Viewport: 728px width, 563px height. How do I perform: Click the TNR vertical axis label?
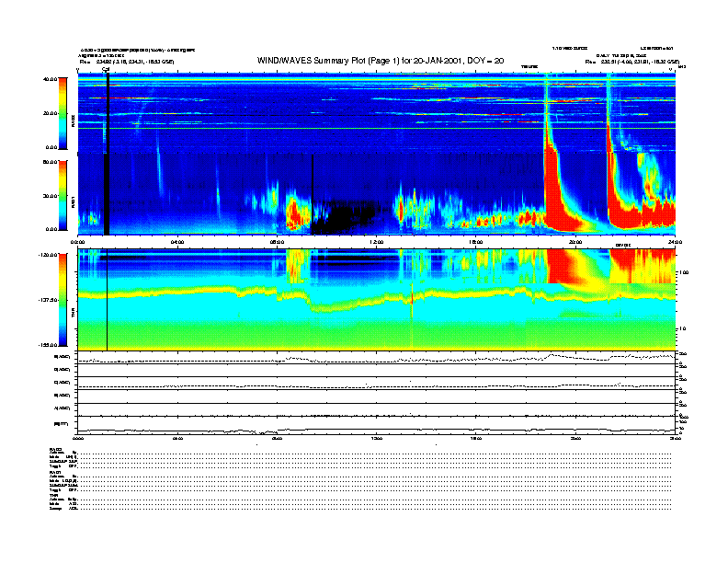(x=73, y=315)
